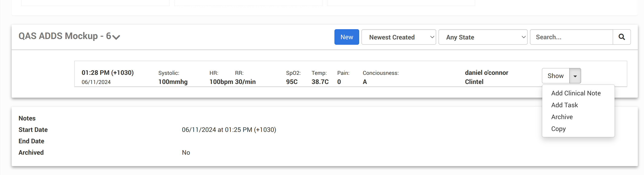Expand the QAS ADDS Mockup chevron
The width and height of the screenshot is (644, 175).
coord(116,37)
